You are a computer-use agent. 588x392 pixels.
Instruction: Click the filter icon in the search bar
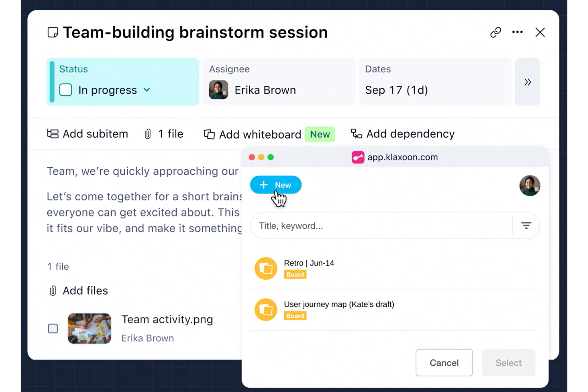tap(526, 226)
